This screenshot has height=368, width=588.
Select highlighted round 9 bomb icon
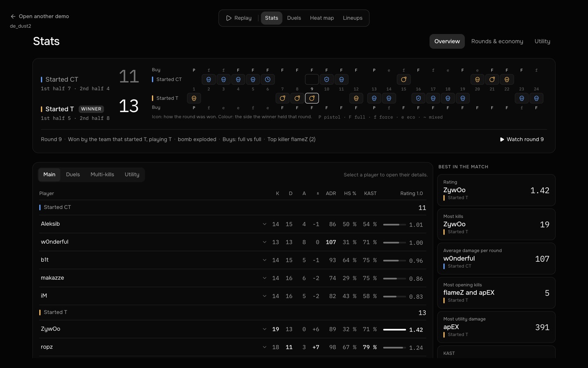click(312, 98)
